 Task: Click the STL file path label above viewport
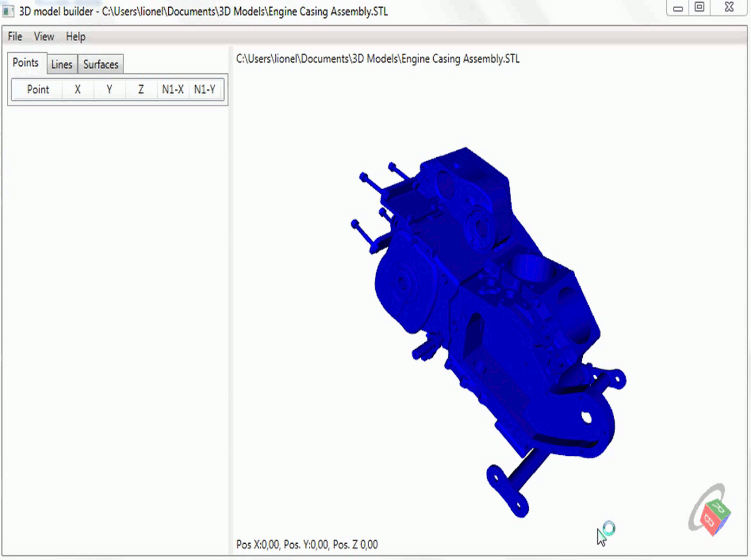pos(378,59)
